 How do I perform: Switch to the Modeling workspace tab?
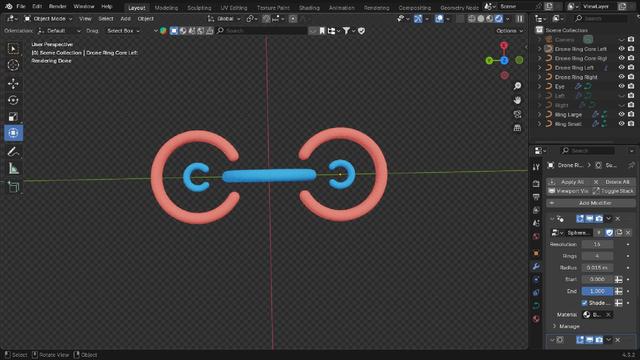(166, 8)
